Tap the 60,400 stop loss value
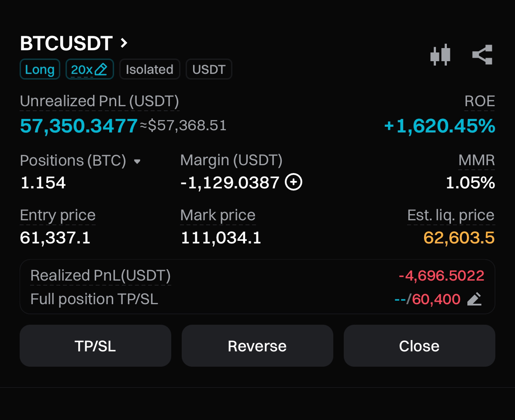Screen dimensions: 515x420 [436, 299]
